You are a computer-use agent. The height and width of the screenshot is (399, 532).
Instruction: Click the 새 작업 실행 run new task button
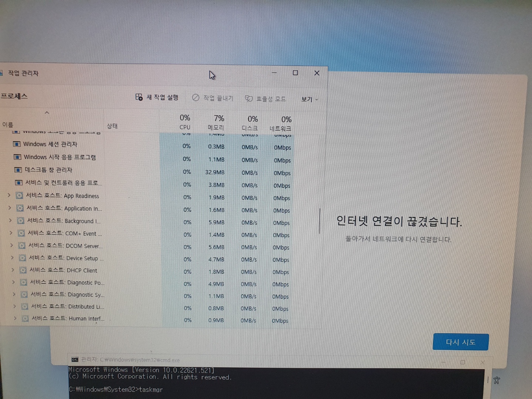[157, 97]
